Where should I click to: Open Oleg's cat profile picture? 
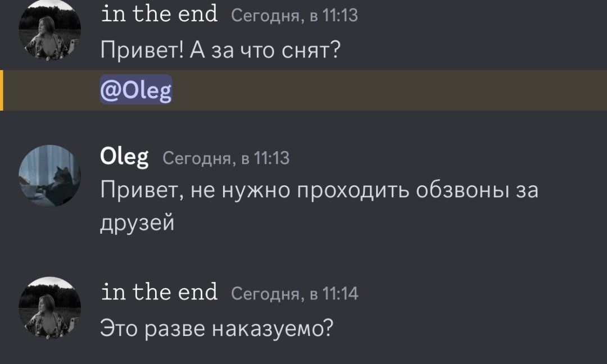(50, 175)
